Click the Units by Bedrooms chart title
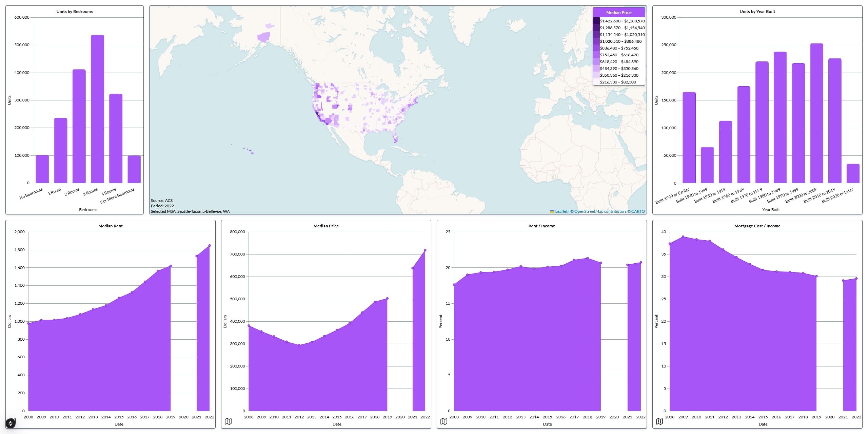 75,12
